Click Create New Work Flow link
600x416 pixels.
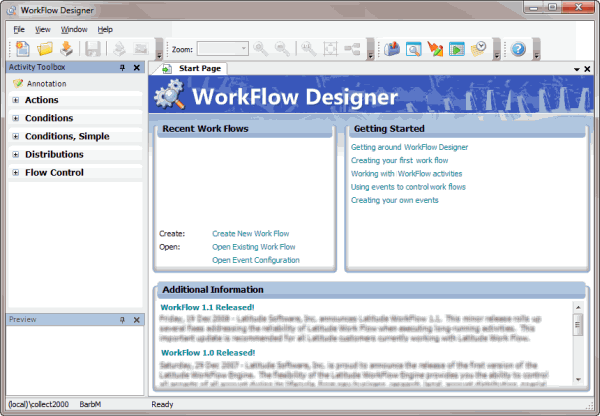250,233
